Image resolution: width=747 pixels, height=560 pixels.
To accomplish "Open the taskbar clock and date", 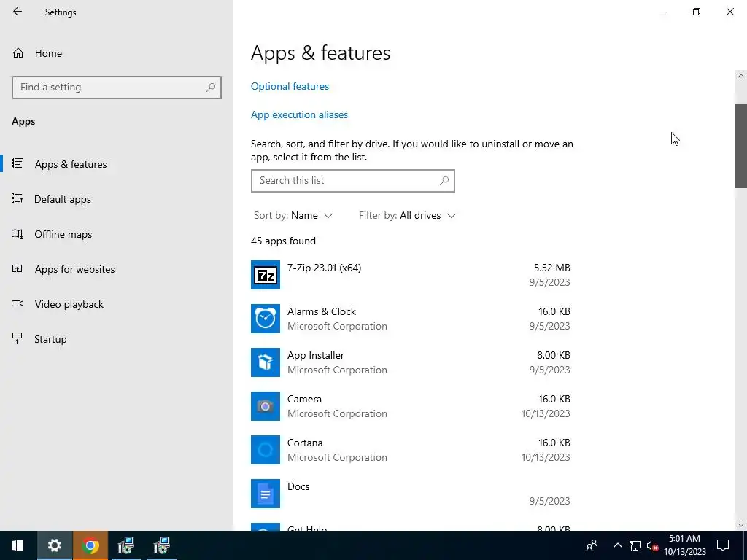I will [x=684, y=545].
